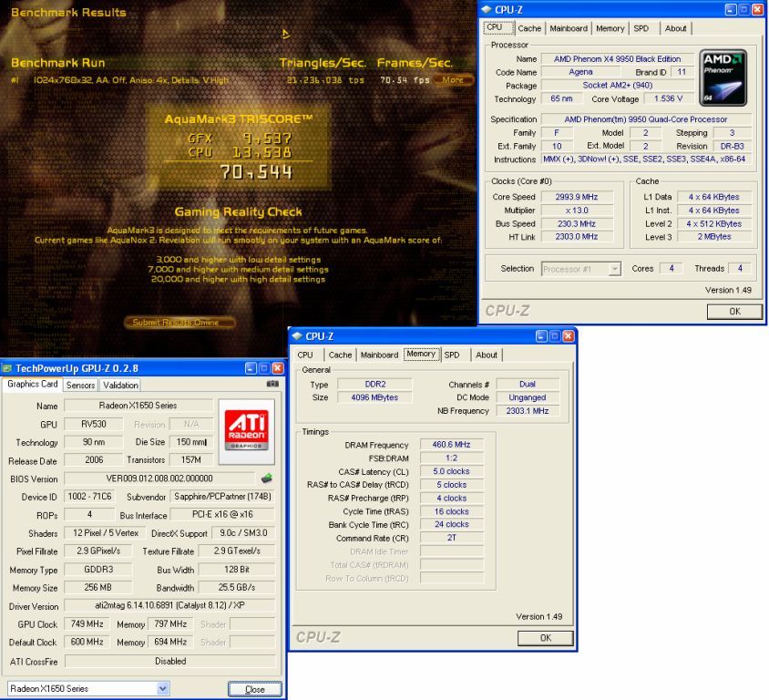Close the GPU-Z window
The width and height of the screenshot is (769, 700).
click(x=278, y=368)
